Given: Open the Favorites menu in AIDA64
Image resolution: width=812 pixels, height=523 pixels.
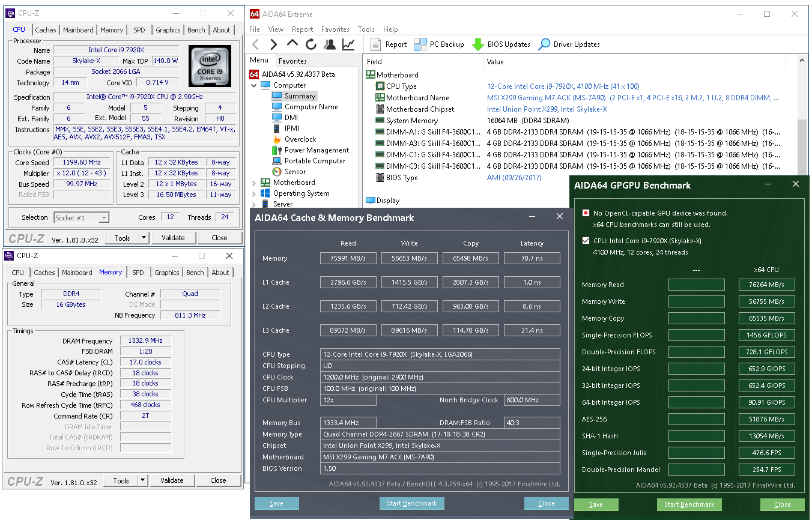Looking at the screenshot, I should [335, 29].
